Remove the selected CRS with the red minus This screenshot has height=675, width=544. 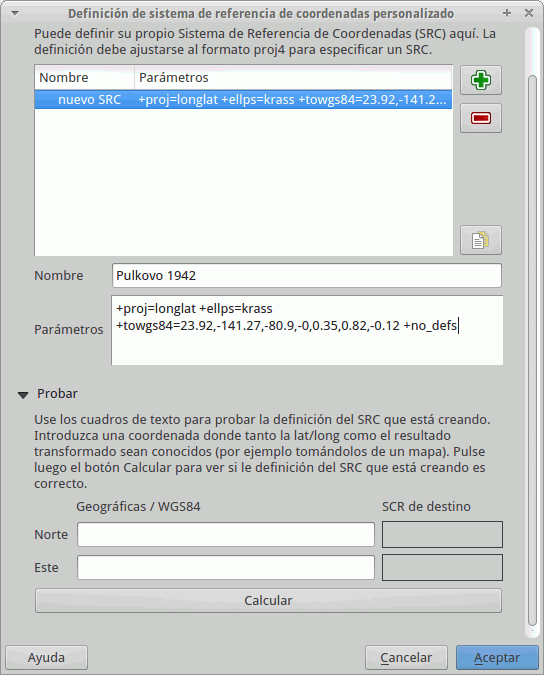[481, 118]
